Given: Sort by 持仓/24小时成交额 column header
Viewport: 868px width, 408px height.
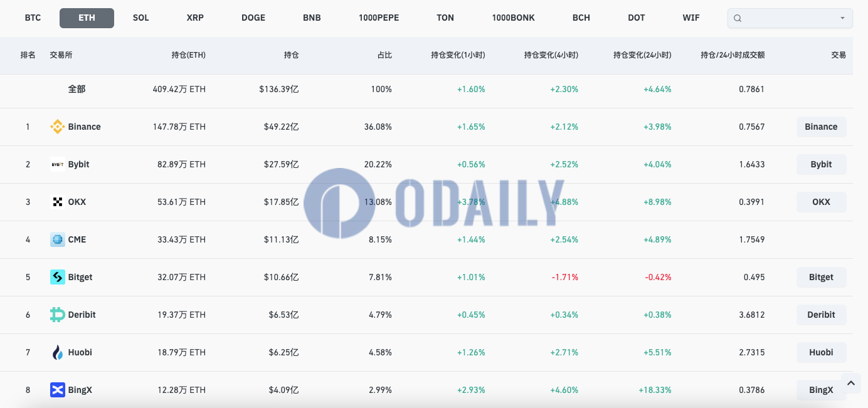Looking at the screenshot, I should tap(733, 55).
